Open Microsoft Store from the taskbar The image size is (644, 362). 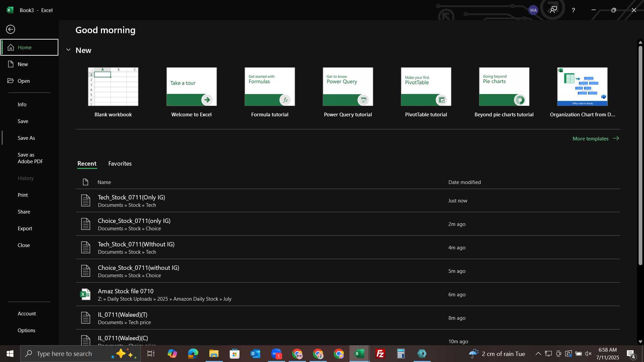click(234, 354)
